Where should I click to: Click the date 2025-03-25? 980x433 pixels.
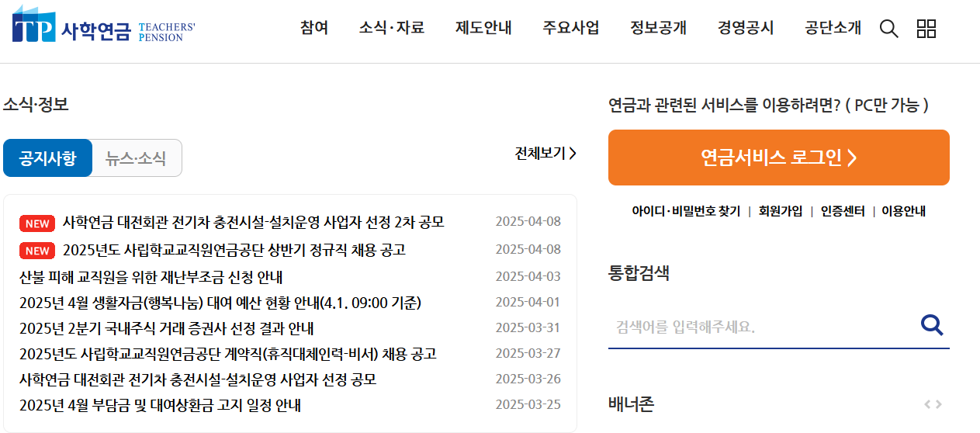(x=528, y=404)
